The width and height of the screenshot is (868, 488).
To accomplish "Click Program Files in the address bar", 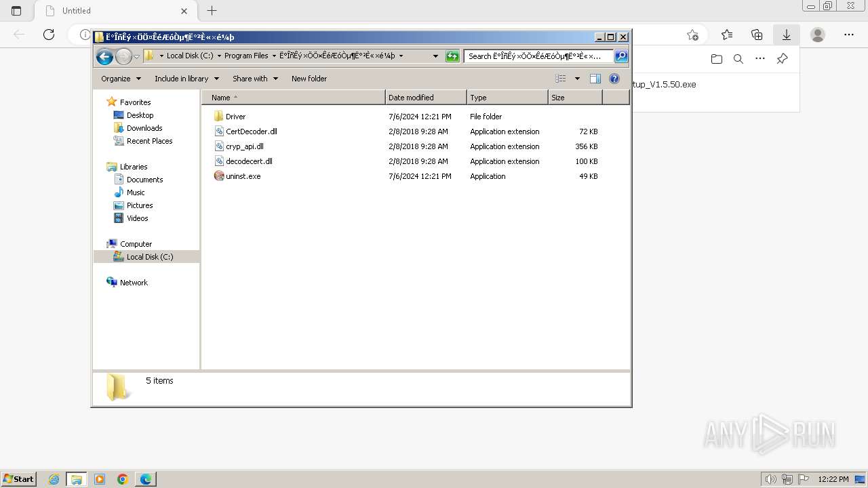I will pos(246,56).
